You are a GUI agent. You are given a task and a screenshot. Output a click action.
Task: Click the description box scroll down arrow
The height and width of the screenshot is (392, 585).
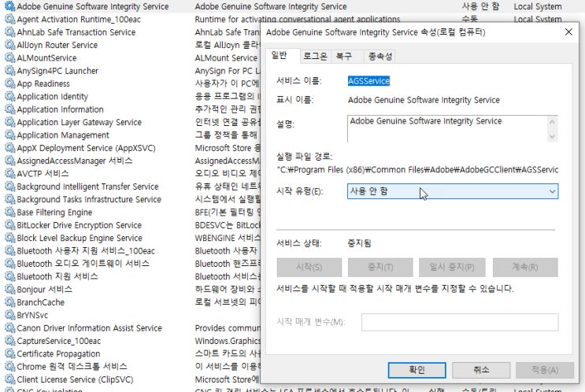[552, 136]
